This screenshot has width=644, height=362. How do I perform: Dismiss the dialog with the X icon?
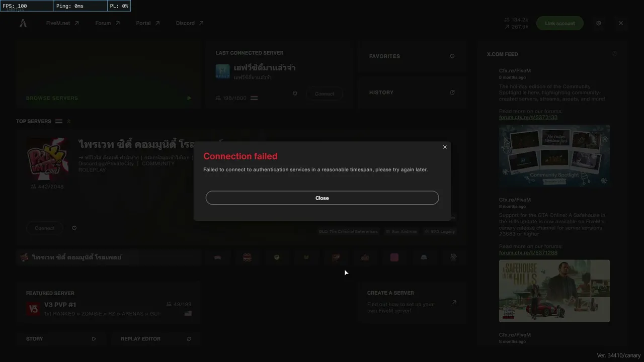tap(445, 147)
